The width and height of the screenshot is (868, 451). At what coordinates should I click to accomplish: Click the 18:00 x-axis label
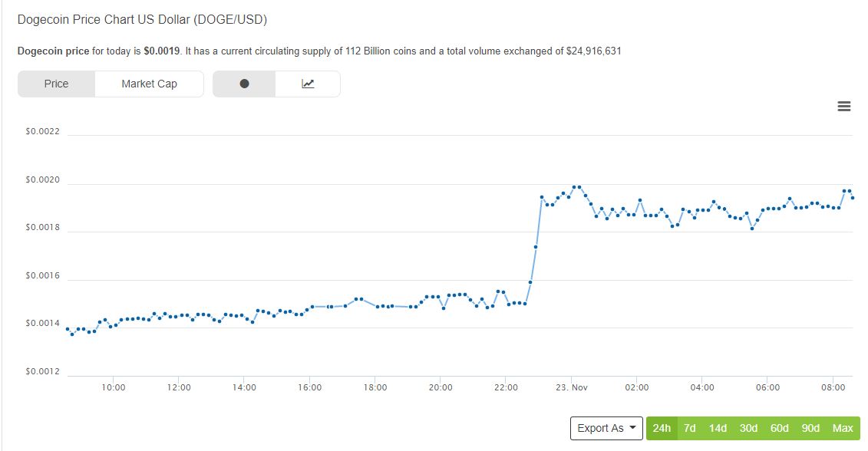(375, 387)
